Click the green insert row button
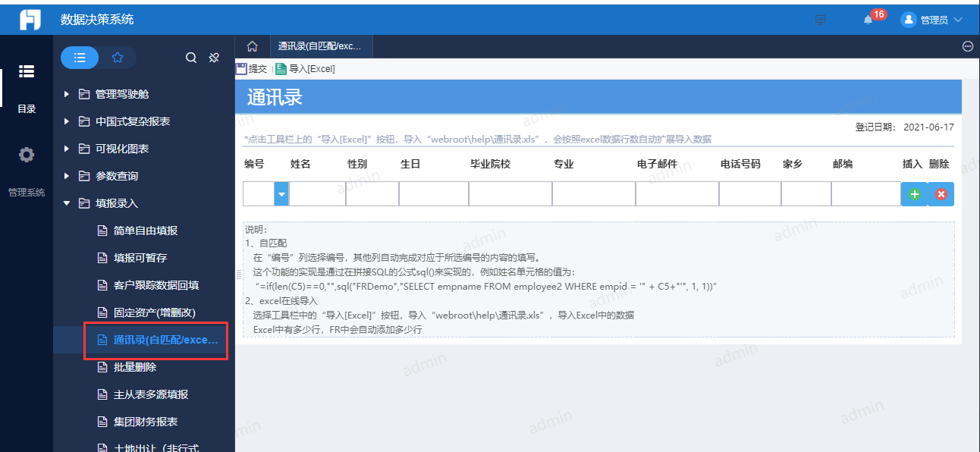980x452 pixels. (914, 194)
